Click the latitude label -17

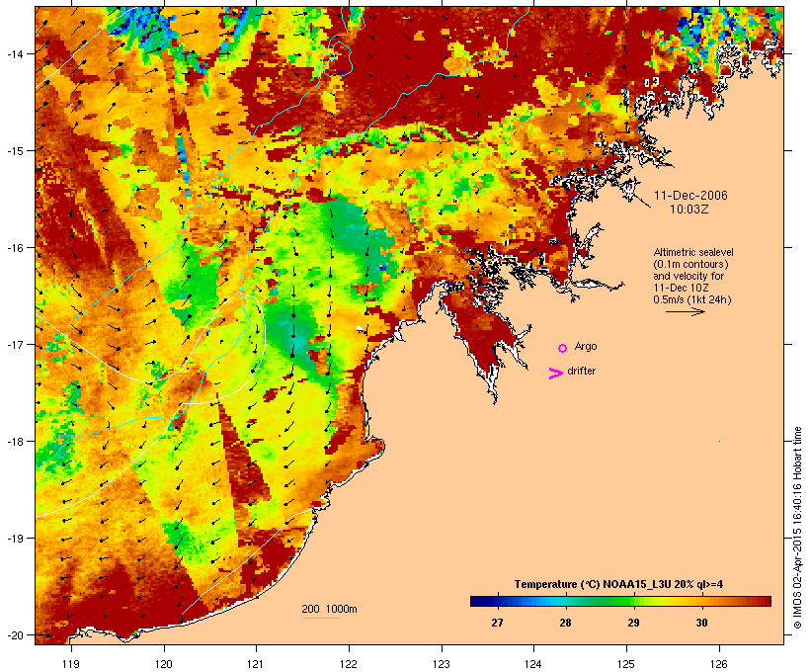click(x=15, y=345)
